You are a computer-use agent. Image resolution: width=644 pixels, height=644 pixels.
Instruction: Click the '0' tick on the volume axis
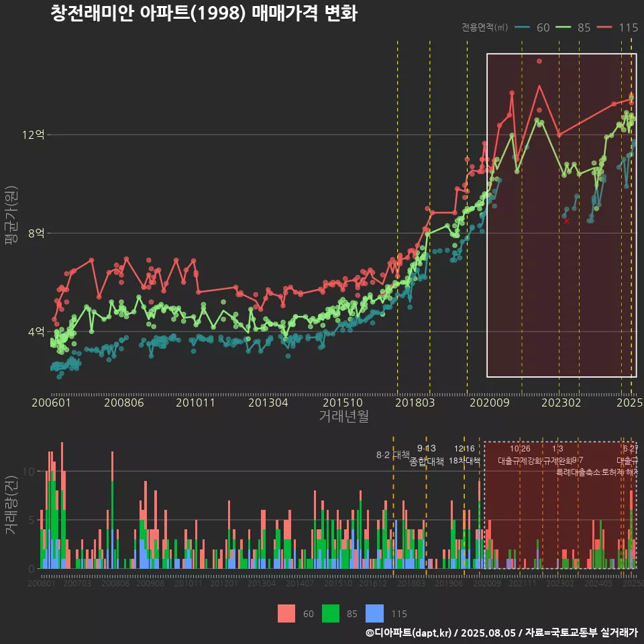click(32, 570)
